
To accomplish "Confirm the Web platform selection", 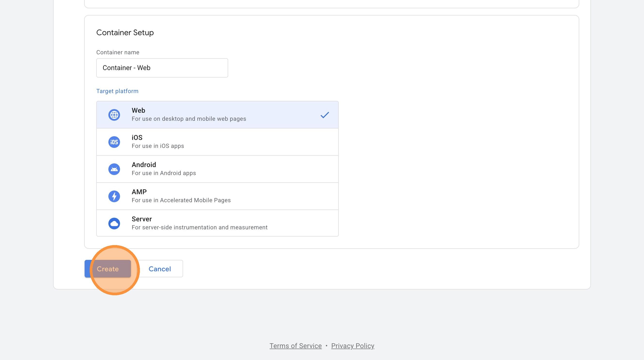I will point(217,114).
